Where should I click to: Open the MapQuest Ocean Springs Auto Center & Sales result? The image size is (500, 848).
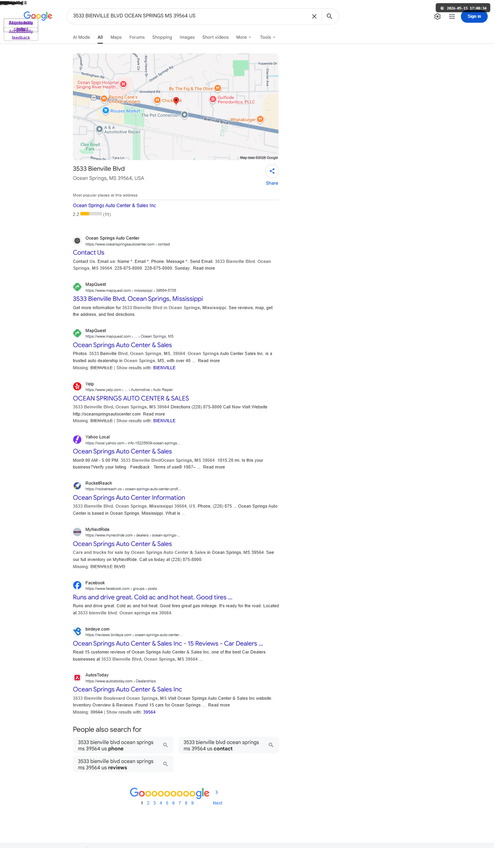(122, 345)
